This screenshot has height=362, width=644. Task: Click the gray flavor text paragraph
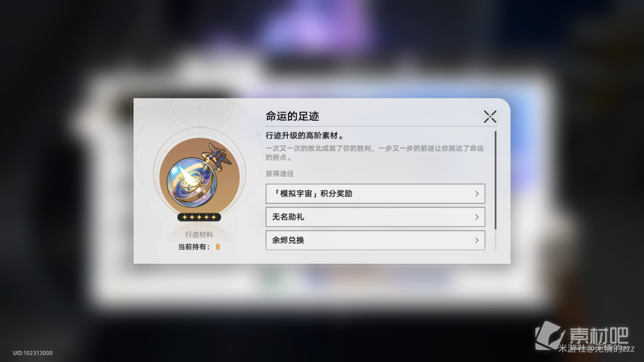point(375,153)
